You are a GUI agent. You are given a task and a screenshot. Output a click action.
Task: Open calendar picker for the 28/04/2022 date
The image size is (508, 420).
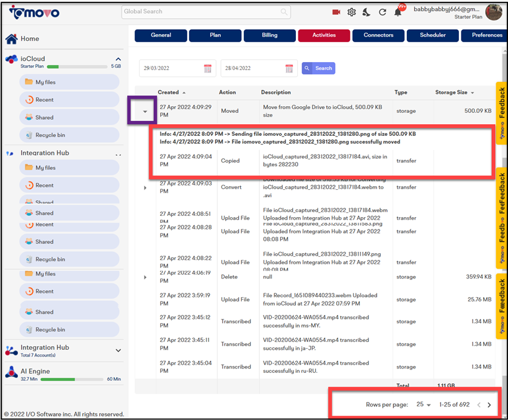(289, 68)
